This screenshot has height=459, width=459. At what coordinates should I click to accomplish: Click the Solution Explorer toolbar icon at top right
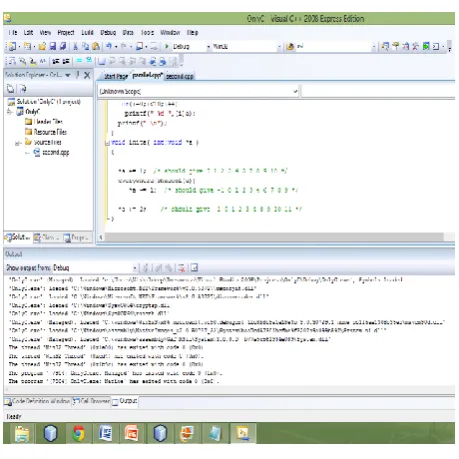385,46
